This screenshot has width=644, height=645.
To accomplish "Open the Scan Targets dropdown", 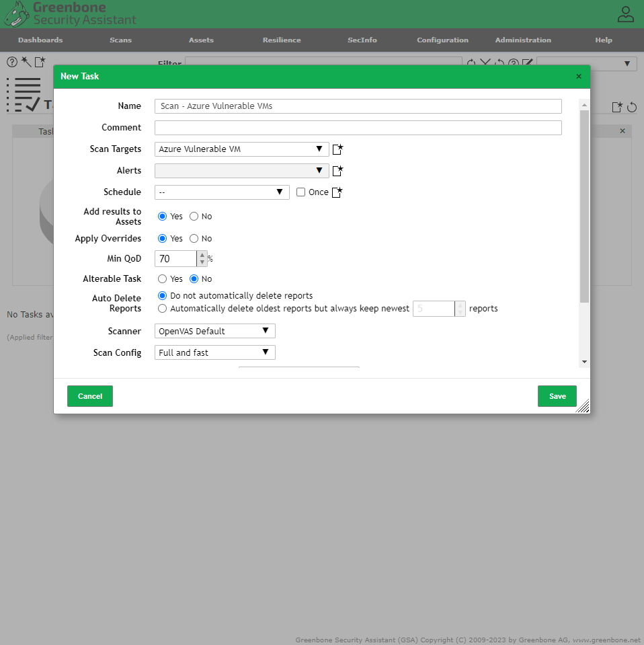I will tap(242, 149).
